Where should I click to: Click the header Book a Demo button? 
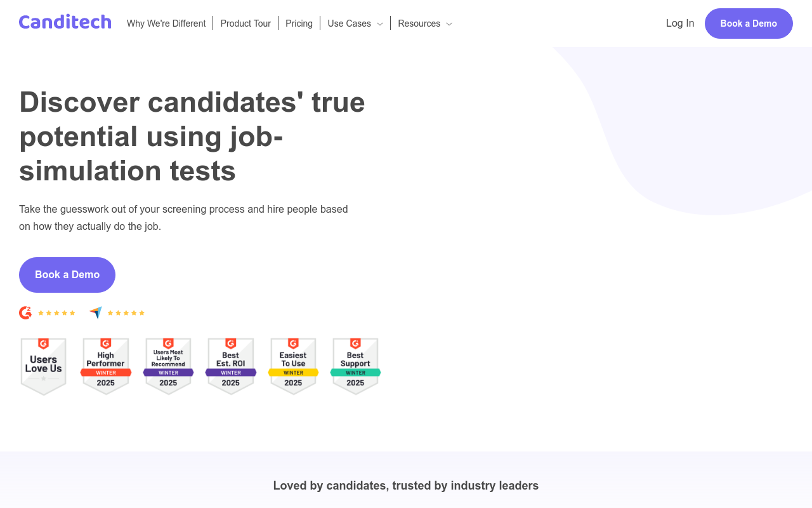click(x=749, y=23)
